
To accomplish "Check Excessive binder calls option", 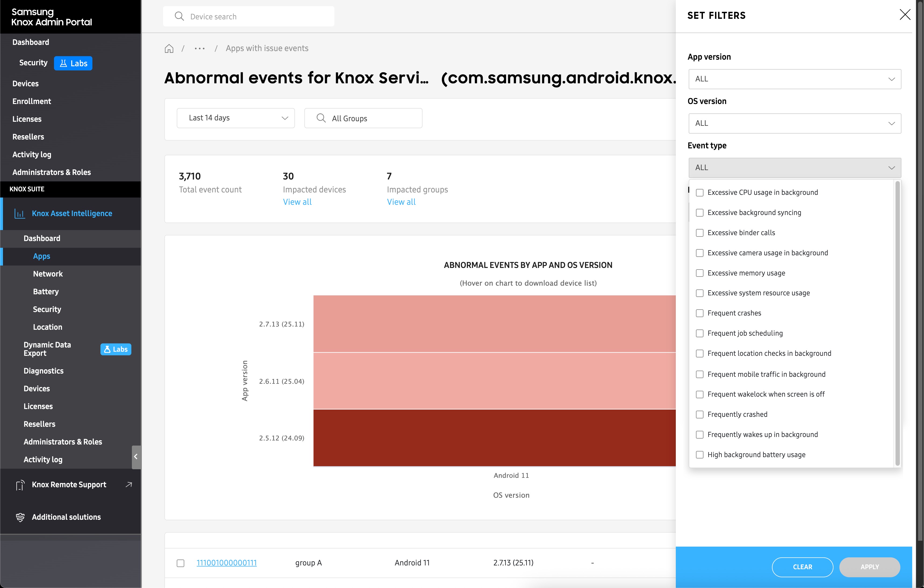I will tap(699, 233).
